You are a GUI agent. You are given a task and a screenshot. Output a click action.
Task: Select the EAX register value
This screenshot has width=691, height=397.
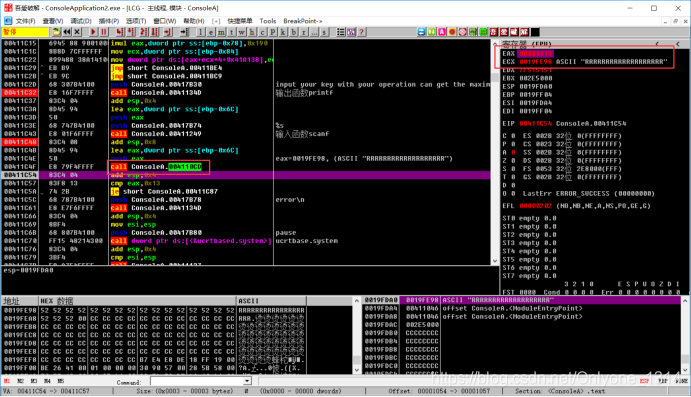click(x=535, y=53)
